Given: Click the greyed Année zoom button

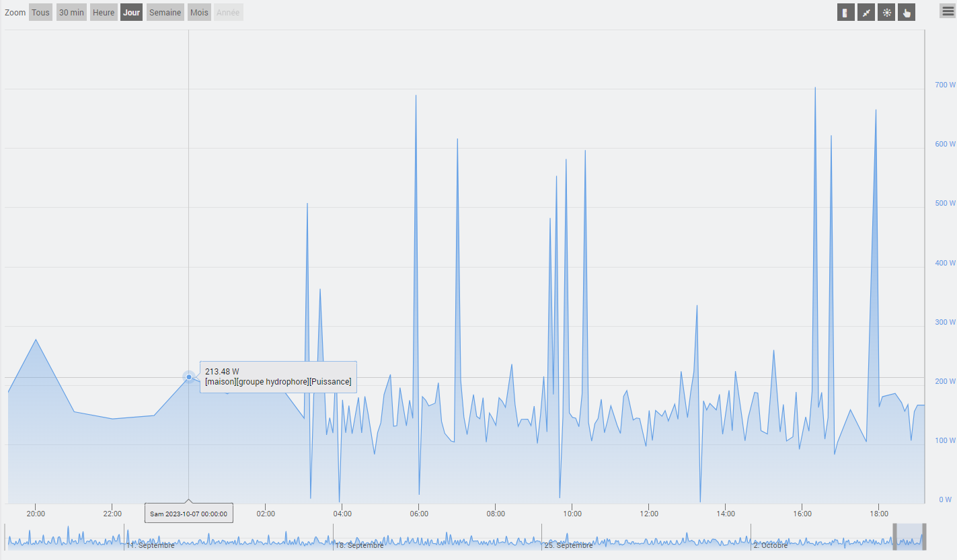Looking at the screenshot, I should [228, 12].
